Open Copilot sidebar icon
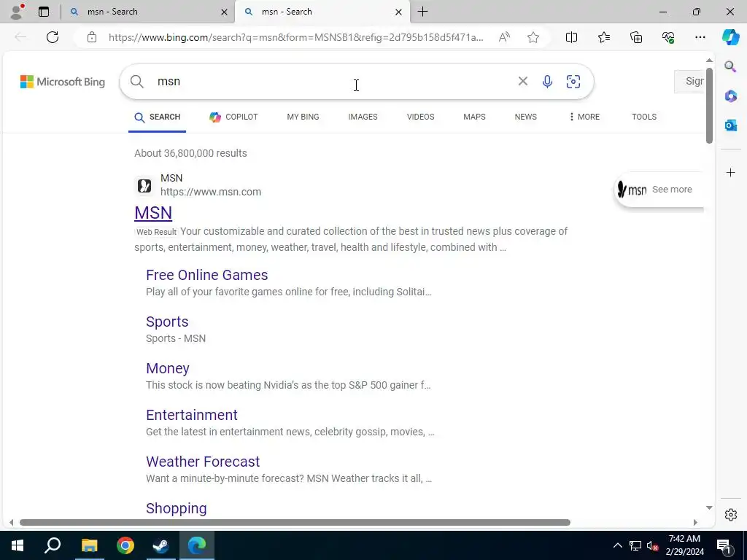The width and height of the screenshot is (747, 560). (x=730, y=37)
